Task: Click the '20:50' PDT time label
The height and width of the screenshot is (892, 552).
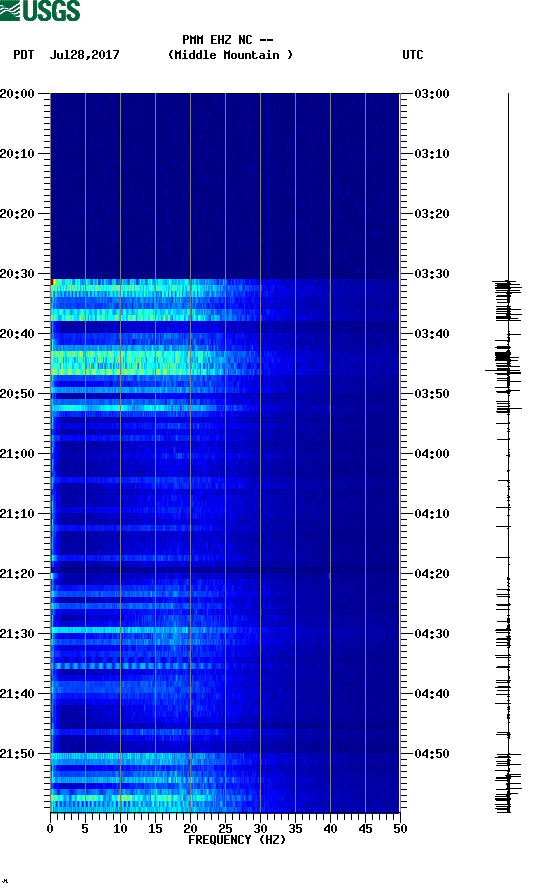Action: pyautogui.click(x=17, y=394)
